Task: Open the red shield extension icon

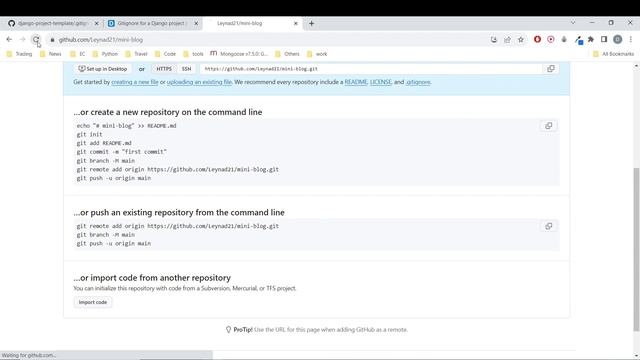Action: click(x=537, y=39)
